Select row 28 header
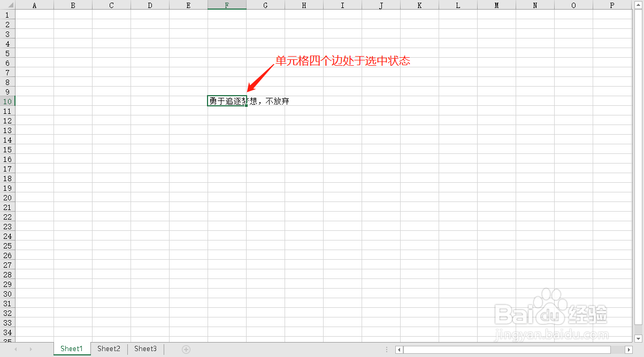Image resolution: width=644 pixels, height=357 pixels. 7,274
